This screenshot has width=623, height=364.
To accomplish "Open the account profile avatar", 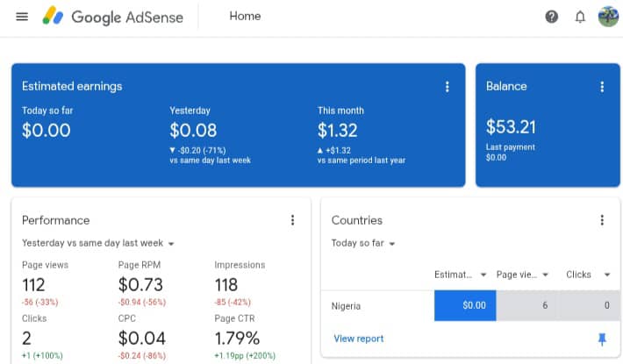I will (x=608, y=17).
